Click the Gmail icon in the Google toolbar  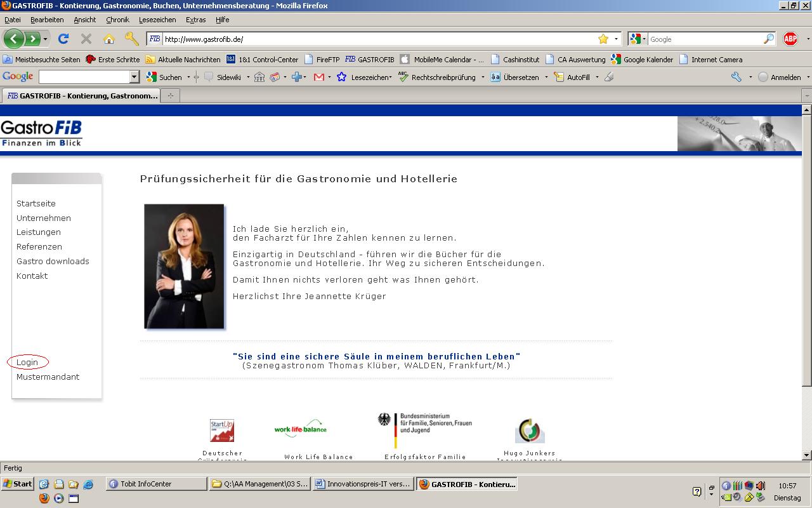pyautogui.click(x=318, y=77)
